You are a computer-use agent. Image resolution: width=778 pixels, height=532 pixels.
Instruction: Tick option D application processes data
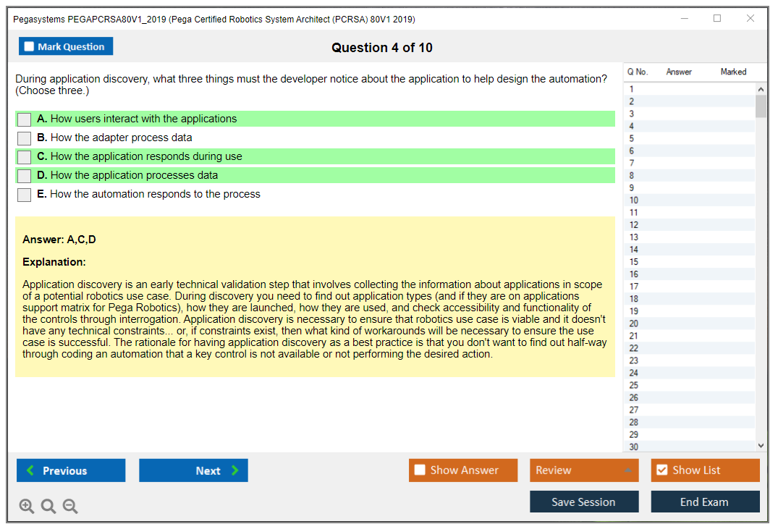(25, 176)
